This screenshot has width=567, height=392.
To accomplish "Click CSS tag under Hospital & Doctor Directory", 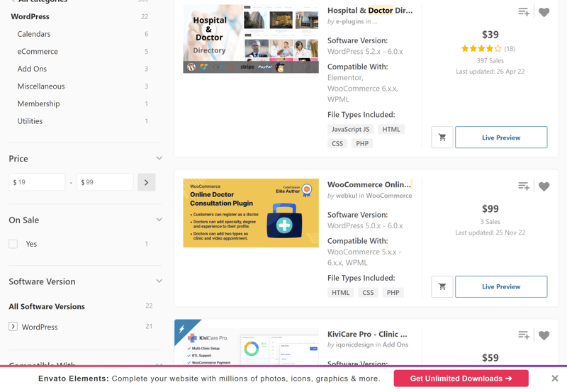I will click(x=337, y=144).
